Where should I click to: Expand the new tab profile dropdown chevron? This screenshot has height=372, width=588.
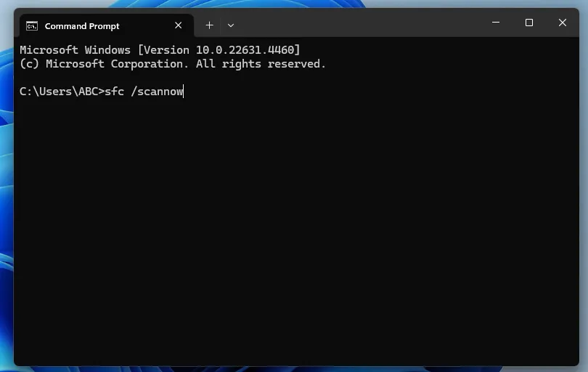pos(231,25)
